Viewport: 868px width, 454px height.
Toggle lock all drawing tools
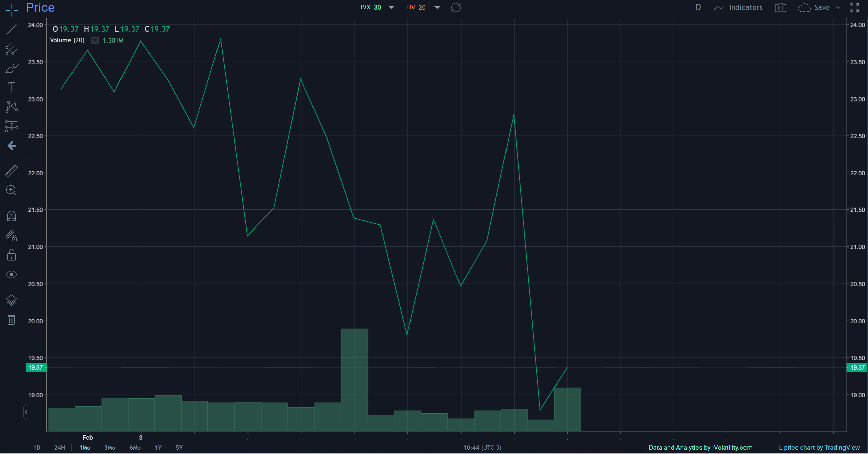click(11, 255)
